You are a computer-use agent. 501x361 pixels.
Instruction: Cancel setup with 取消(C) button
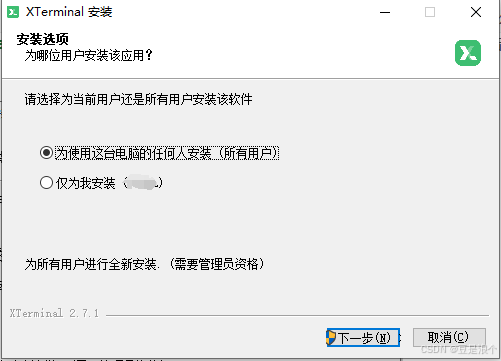449,337
